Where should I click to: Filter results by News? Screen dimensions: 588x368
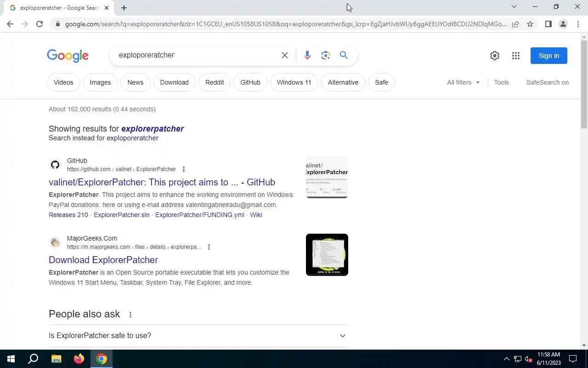136,82
